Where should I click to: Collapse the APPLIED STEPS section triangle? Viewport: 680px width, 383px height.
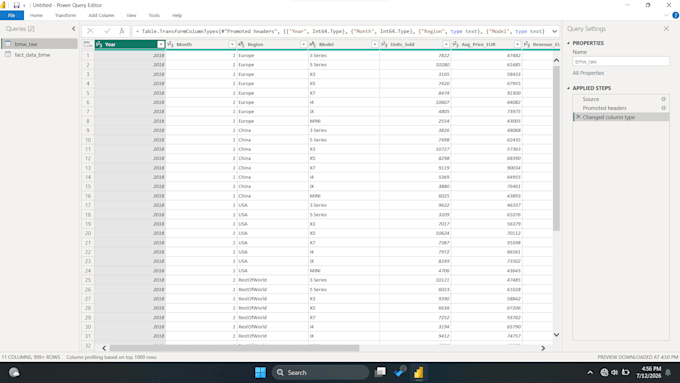click(x=569, y=88)
